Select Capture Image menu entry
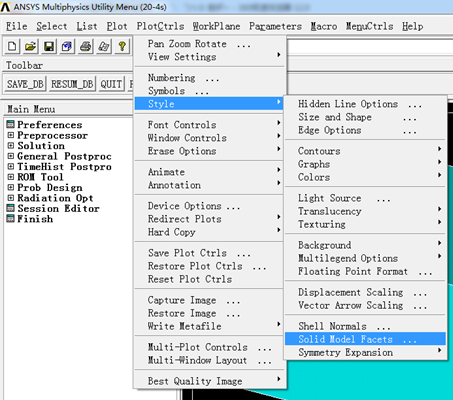 (x=210, y=300)
